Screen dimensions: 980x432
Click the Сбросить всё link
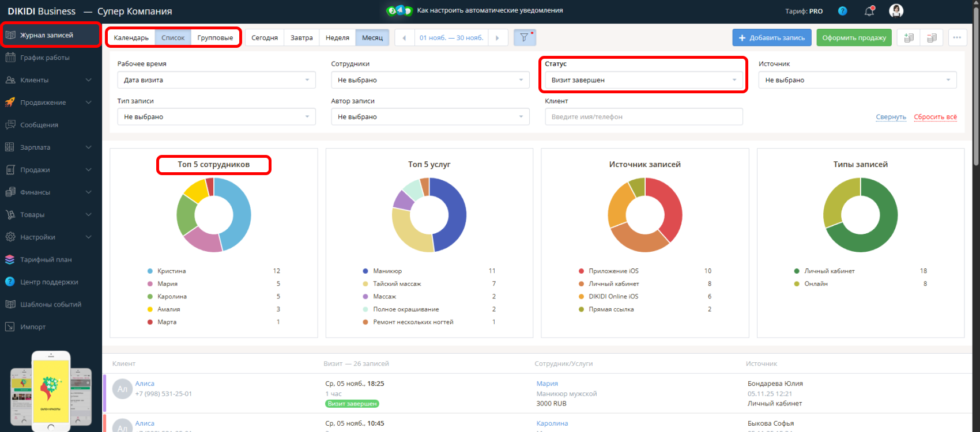coord(935,117)
